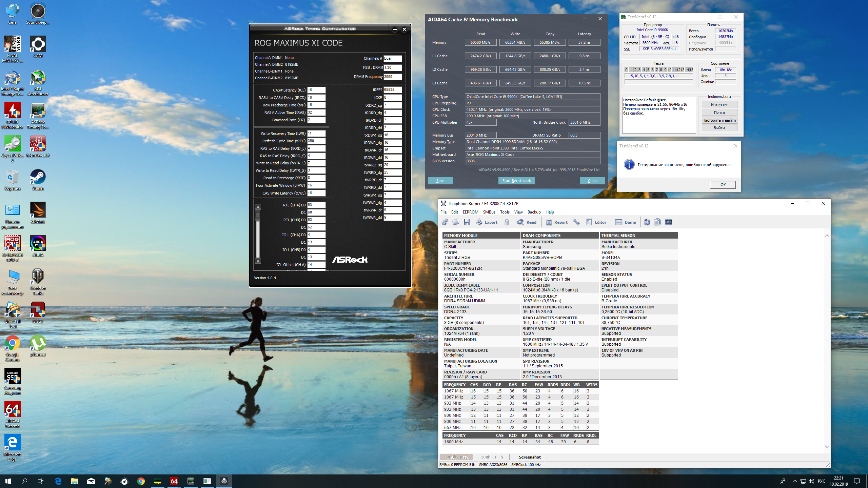Open the SMBus menu
The height and width of the screenshot is (488, 868).
click(489, 212)
